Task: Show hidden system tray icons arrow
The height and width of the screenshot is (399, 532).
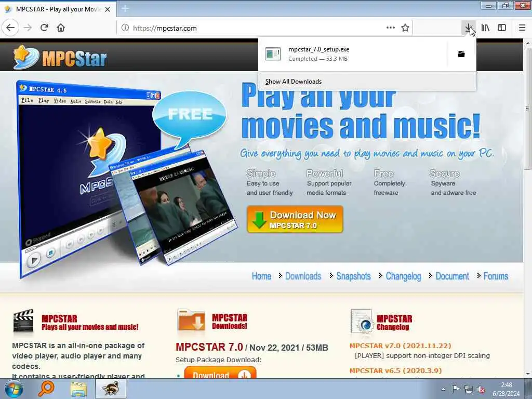Action: click(x=443, y=389)
